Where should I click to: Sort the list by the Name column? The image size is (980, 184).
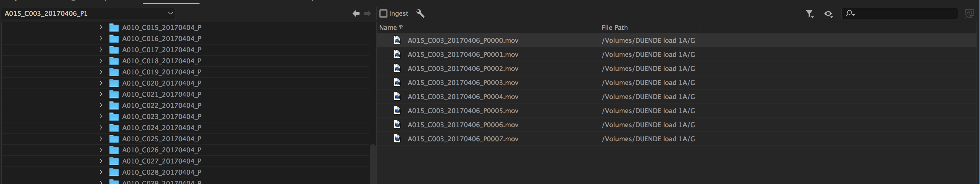pyautogui.click(x=388, y=28)
